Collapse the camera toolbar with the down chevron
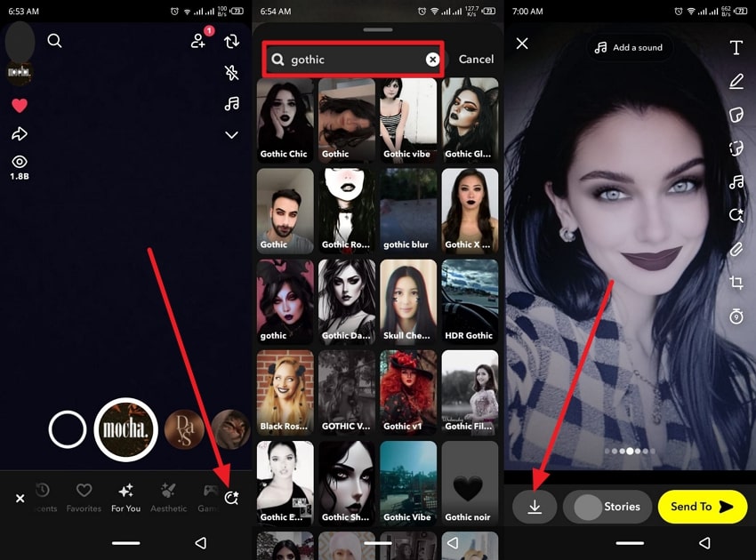The width and height of the screenshot is (756, 560). [231, 135]
